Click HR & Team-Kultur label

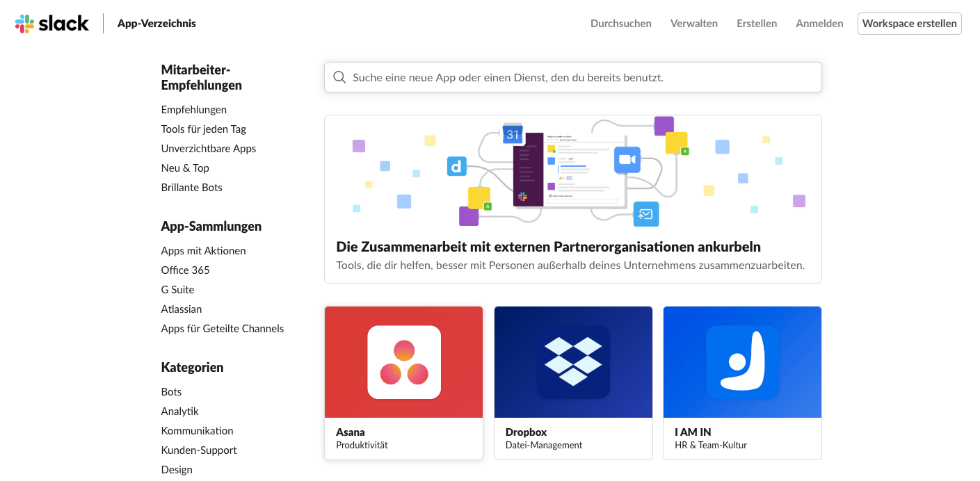click(x=711, y=445)
